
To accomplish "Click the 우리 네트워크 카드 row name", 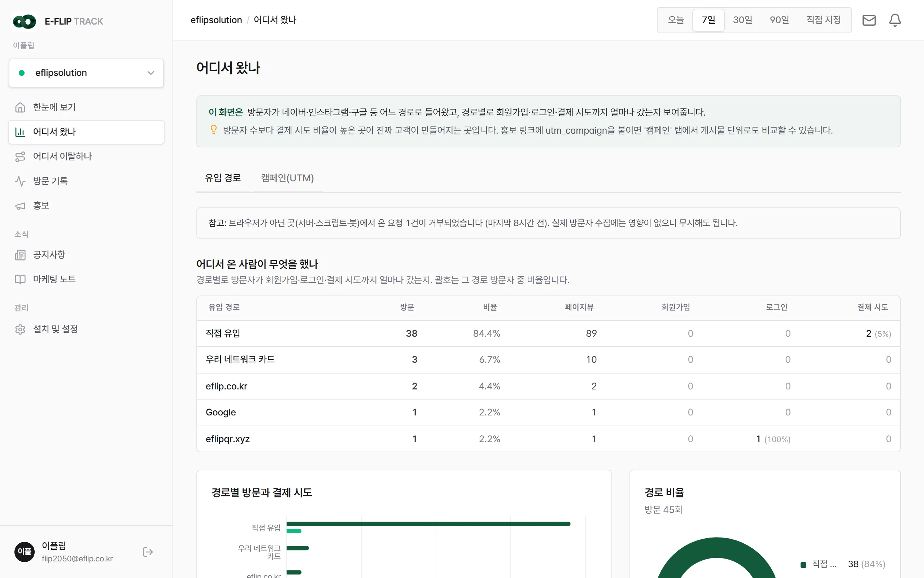I will click(x=240, y=360).
